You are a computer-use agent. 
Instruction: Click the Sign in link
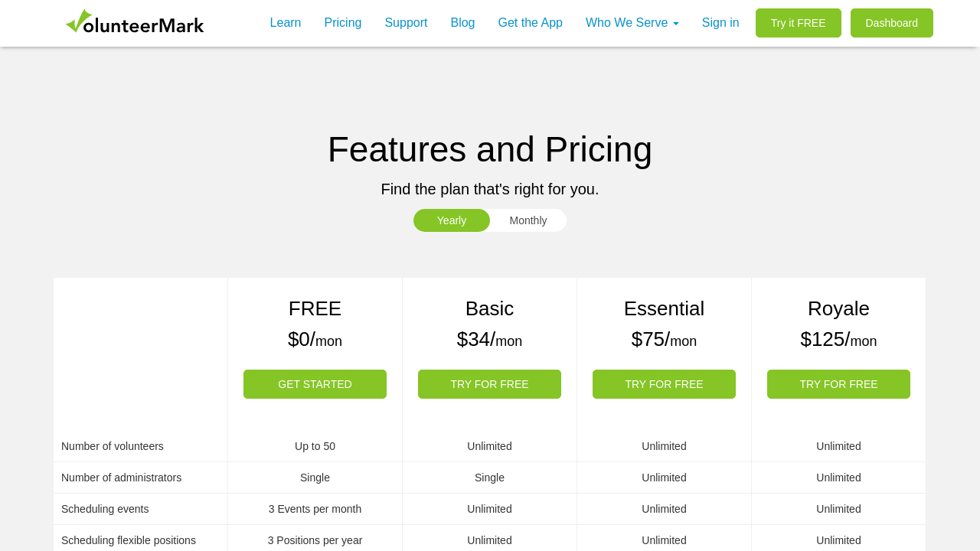pyautogui.click(x=720, y=23)
